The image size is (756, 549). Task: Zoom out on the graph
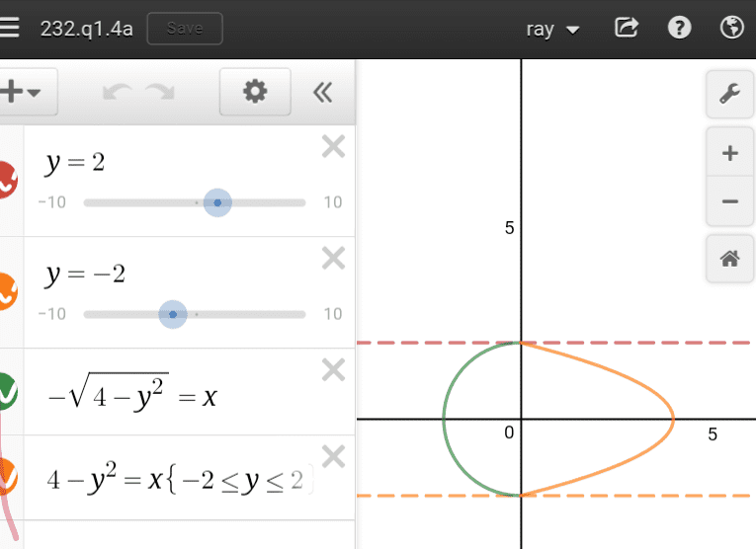tap(730, 201)
